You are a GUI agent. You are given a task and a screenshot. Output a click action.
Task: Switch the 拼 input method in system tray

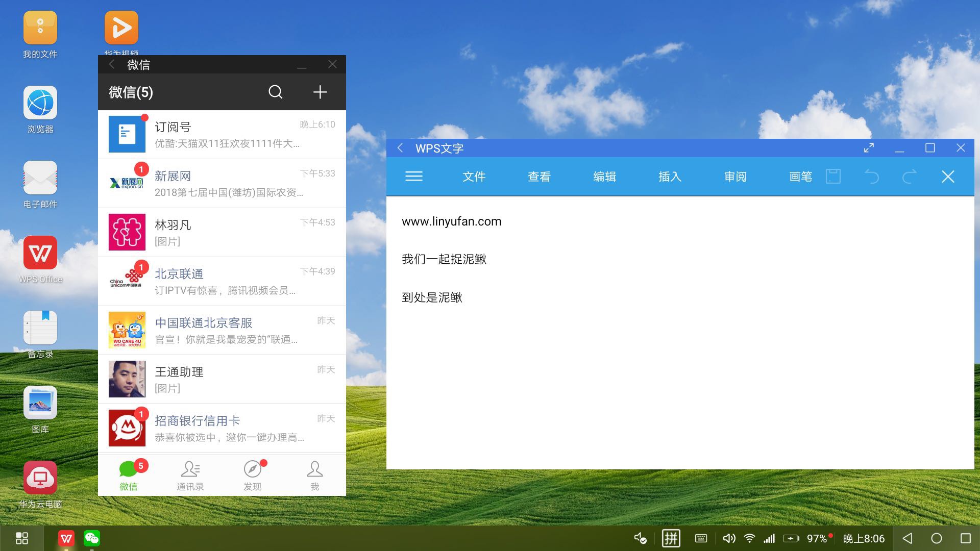click(672, 538)
